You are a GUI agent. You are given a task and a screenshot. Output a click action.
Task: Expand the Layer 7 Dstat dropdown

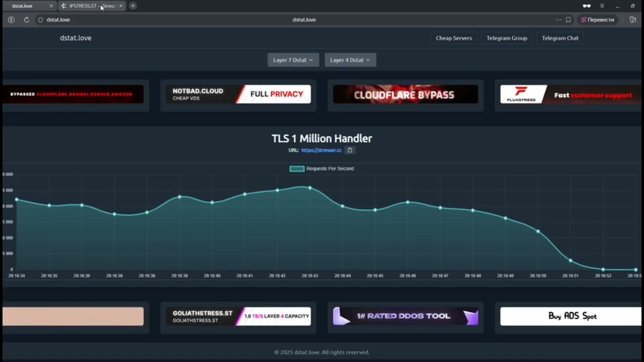293,60
